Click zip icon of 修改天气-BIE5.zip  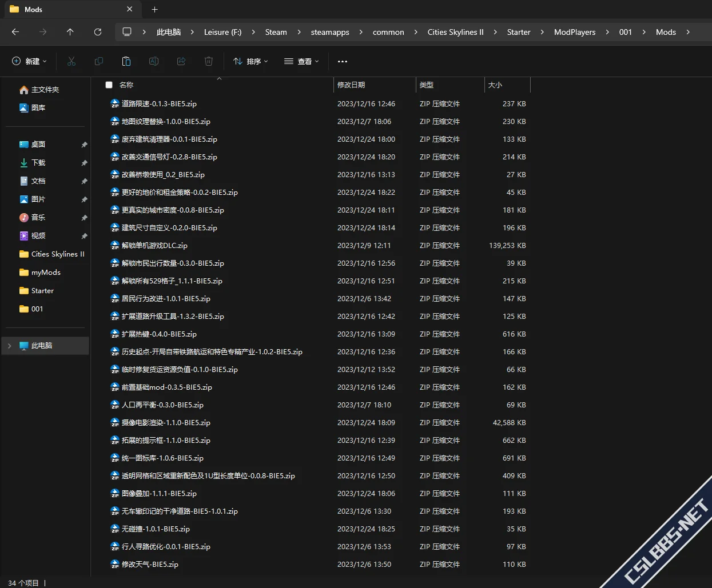(115, 565)
